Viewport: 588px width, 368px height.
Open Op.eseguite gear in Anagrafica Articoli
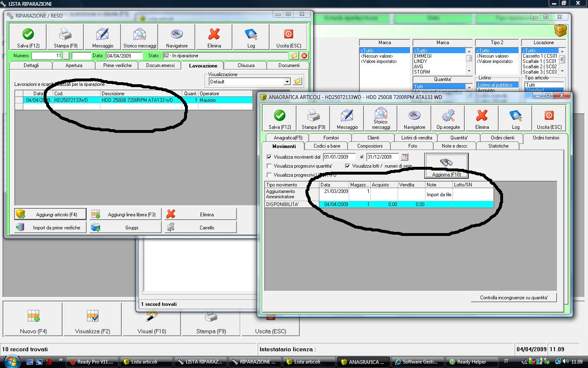pyautogui.click(x=448, y=119)
